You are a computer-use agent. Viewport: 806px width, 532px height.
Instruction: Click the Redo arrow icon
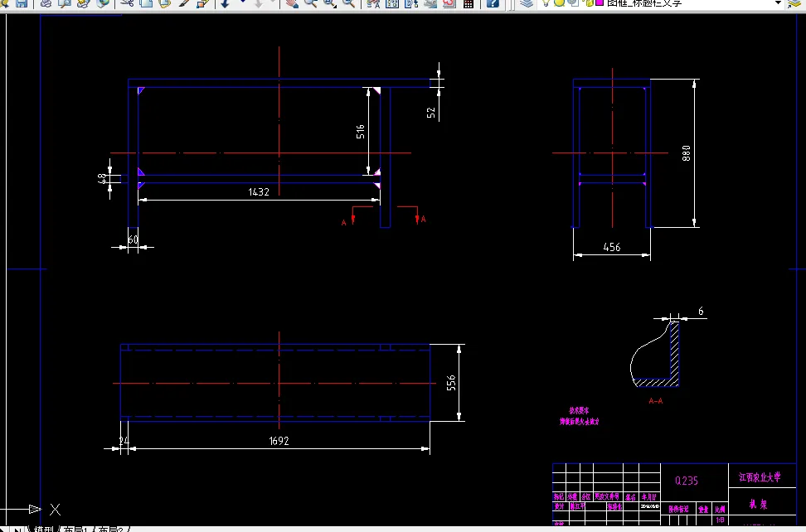(x=259, y=3)
